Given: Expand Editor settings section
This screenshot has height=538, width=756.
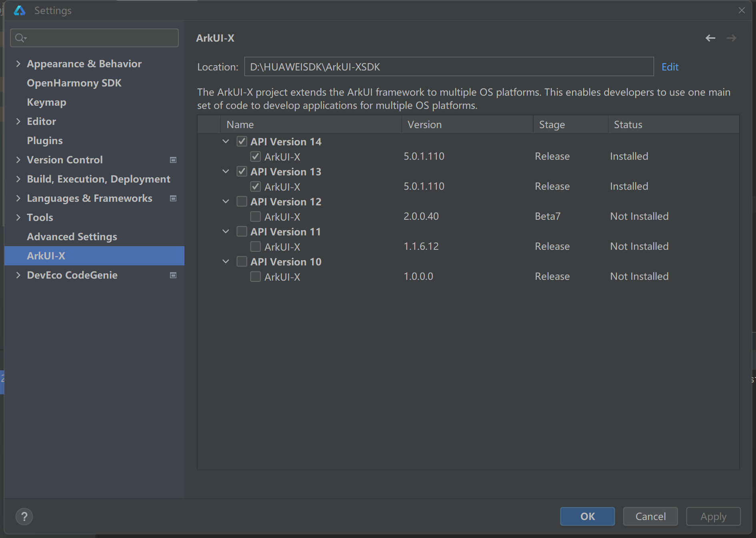Looking at the screenshot, I should [x=18, y=121].
